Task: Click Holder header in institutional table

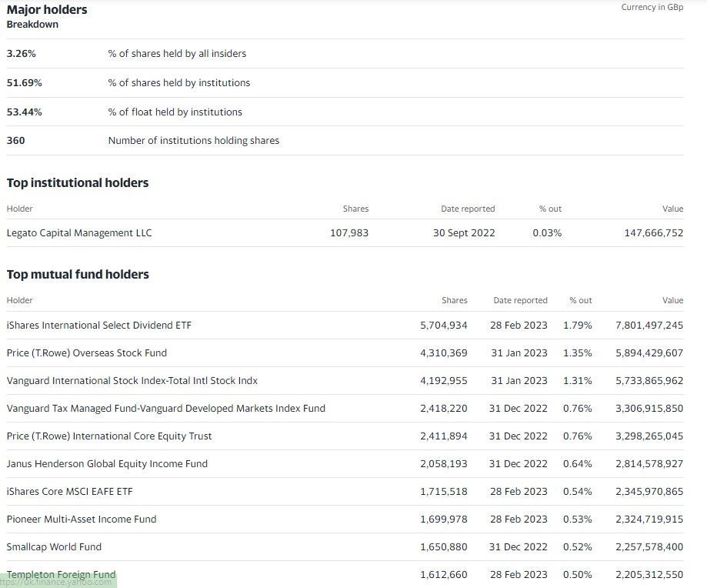Action: pyautogui.click(x=20, y=209)
